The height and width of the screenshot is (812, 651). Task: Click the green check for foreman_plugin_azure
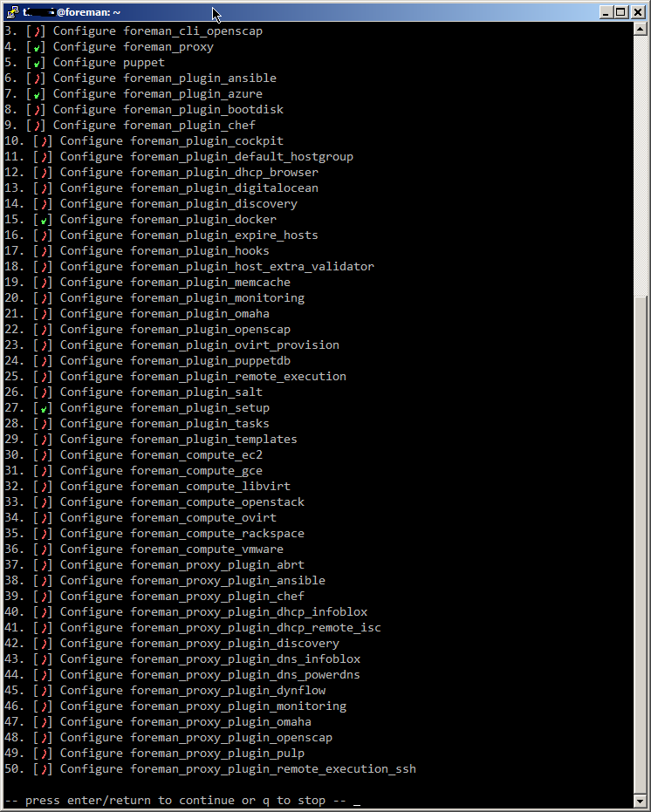click(37, 95)
